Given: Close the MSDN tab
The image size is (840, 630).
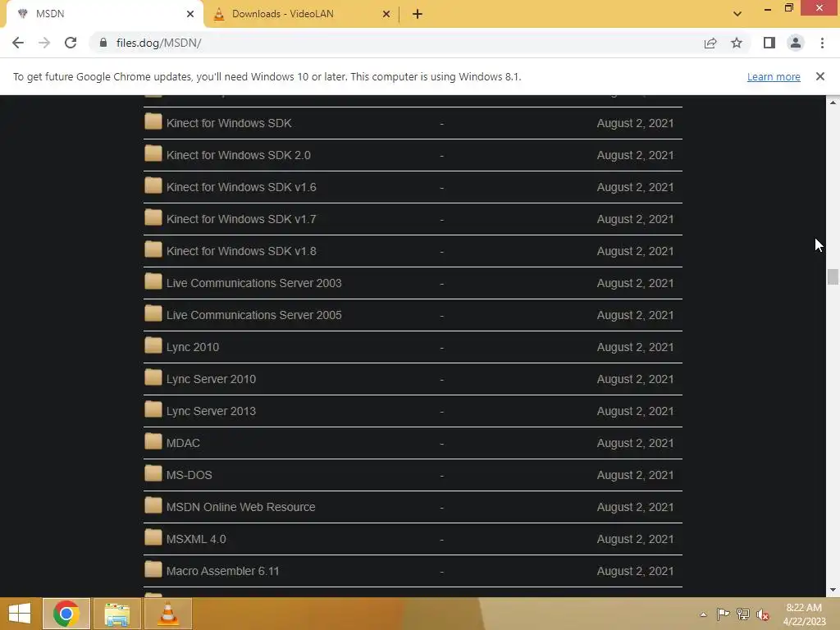Looking at the screenshot, I should coord(190,14).
